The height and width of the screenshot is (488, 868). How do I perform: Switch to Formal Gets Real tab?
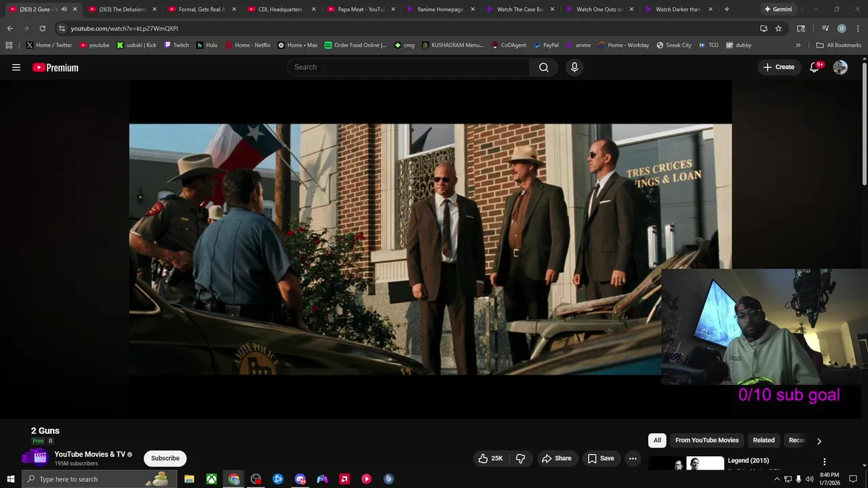pyautogui.click(x=201, y=9)
